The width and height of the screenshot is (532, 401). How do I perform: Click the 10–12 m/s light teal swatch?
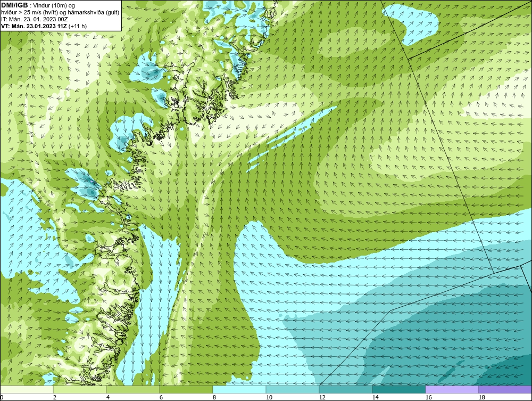point(293,389)
